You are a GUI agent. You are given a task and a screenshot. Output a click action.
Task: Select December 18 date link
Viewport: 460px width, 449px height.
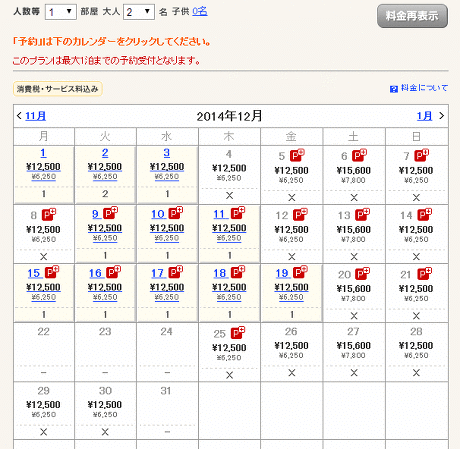click(220, 273)
